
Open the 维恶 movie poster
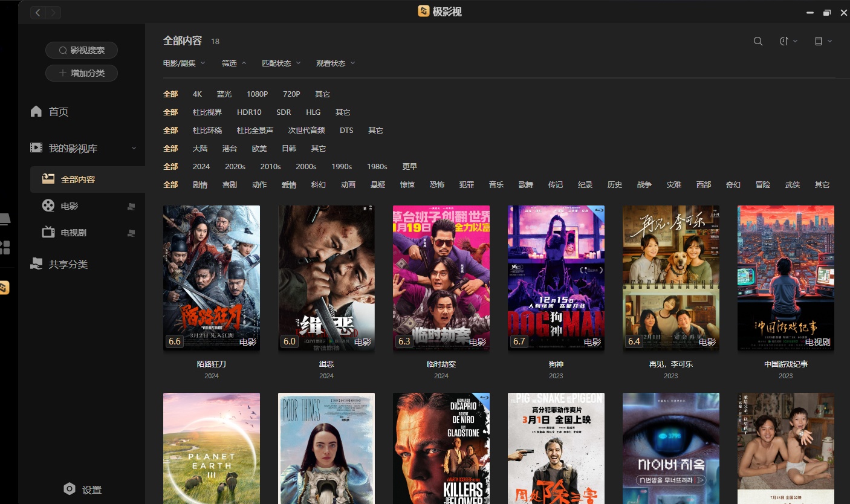(326, 278)
